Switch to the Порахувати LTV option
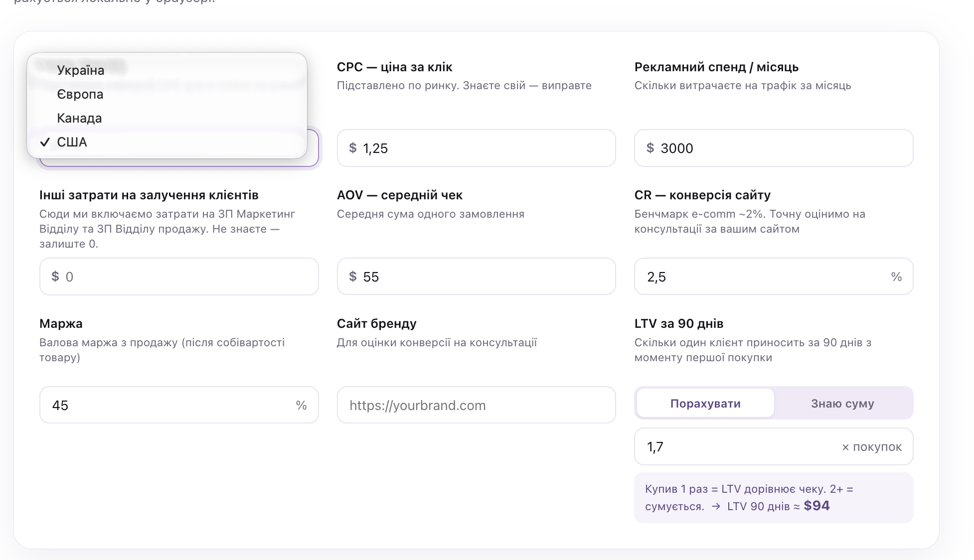Viewport: 974px width, 560px height. tap(705, 403)
